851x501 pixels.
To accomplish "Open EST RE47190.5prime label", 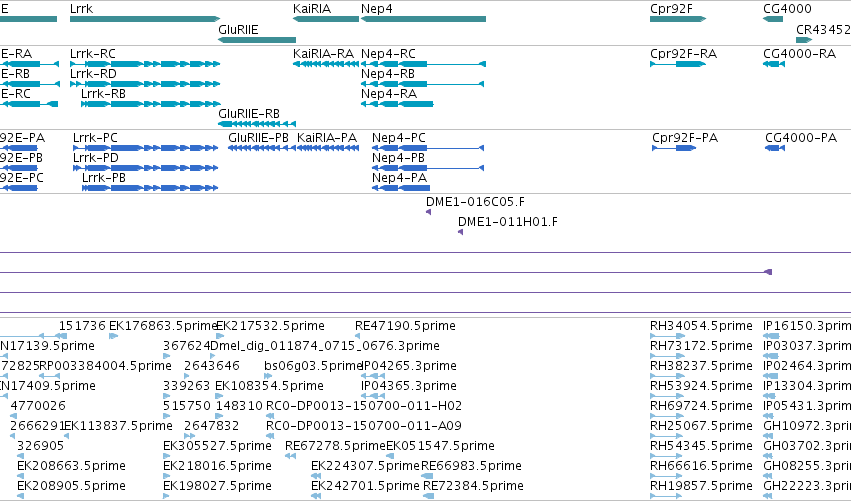I will [x=405, y=326].
